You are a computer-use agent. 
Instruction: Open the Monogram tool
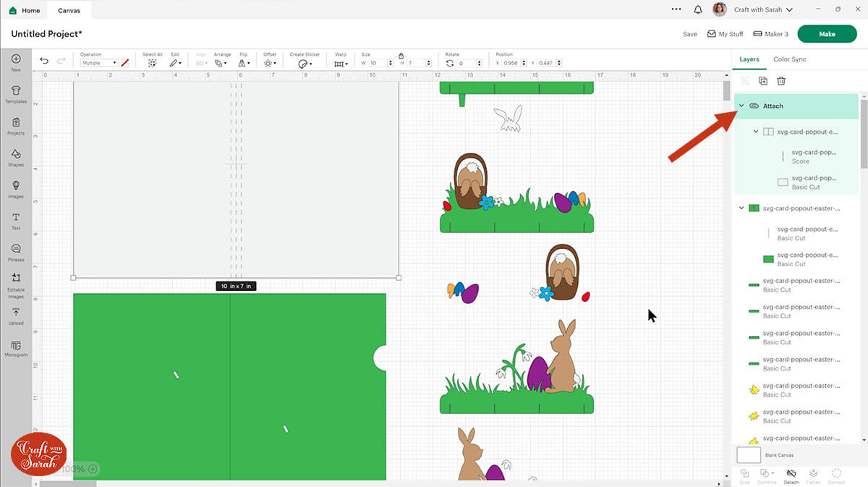(16, 349)
